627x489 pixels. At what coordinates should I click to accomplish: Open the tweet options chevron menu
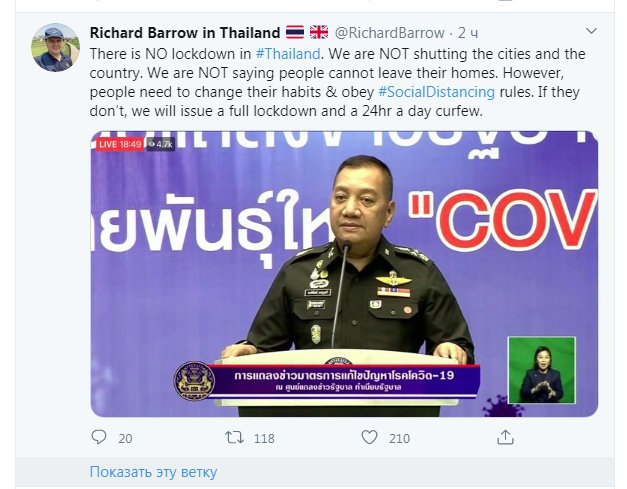coord(591,31)
